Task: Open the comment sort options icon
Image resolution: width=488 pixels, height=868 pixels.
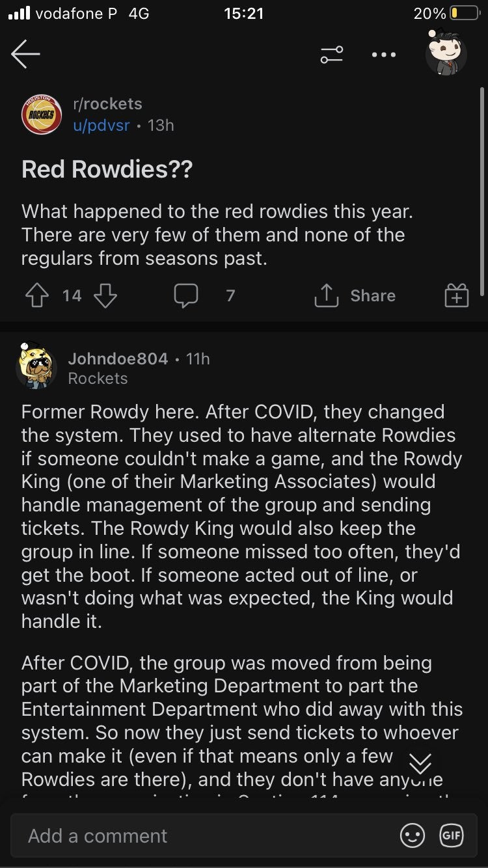Action: [331, 55]
